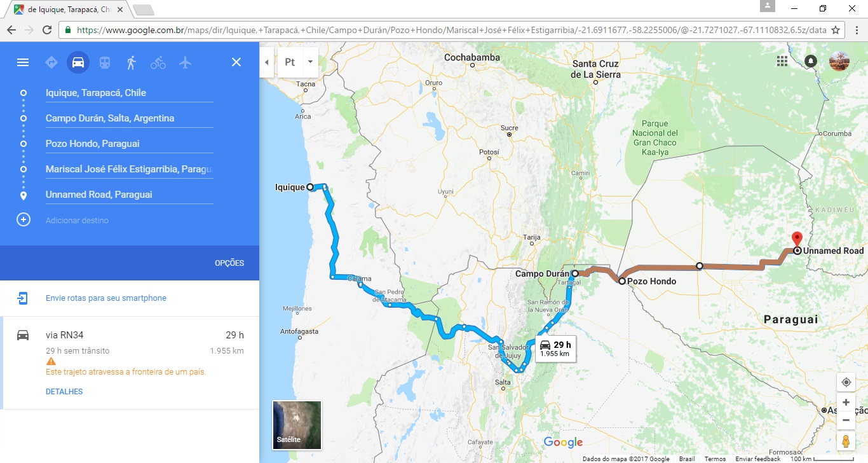Choose the best travel mode diamond icon

coord(51,62)
